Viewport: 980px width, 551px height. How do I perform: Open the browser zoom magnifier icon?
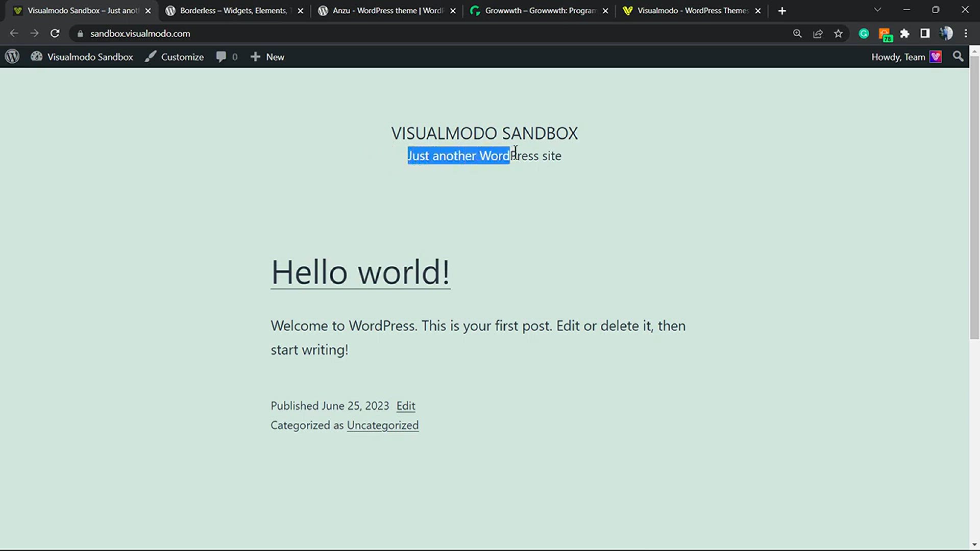point(797,33)
